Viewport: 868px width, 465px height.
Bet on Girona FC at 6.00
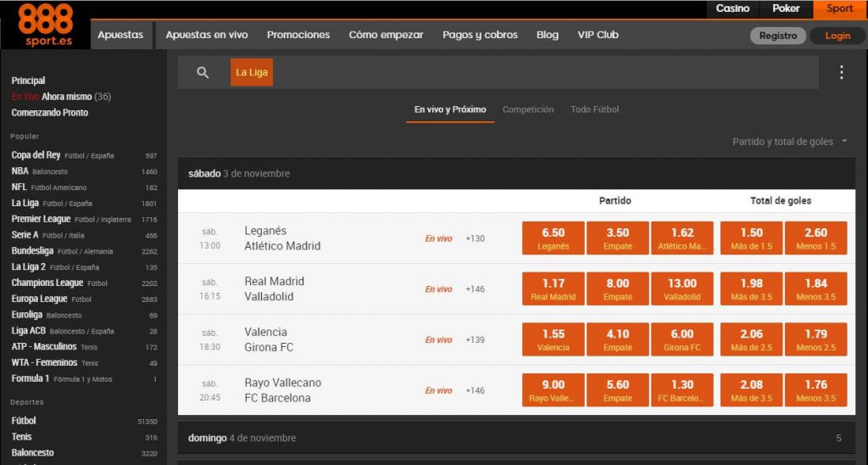coord(682,339)
